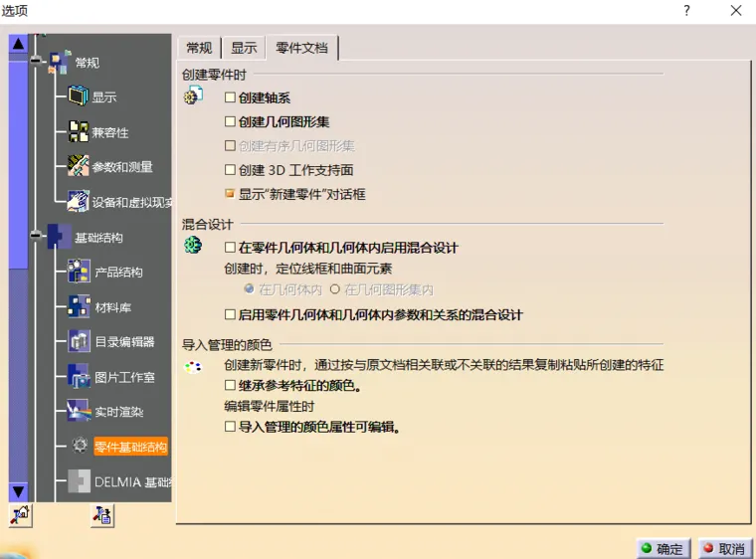Click the icon under the tree's scroll-down arrow

20,515
